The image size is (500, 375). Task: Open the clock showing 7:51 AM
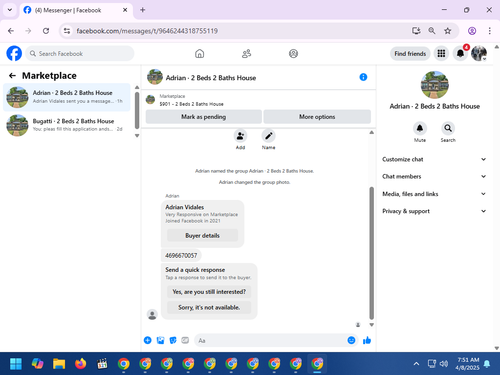(467, 364)
